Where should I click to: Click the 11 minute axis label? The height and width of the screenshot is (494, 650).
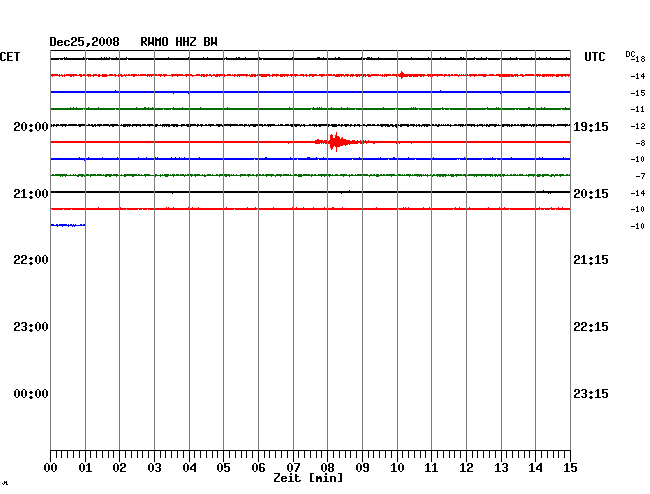point(431,468)
